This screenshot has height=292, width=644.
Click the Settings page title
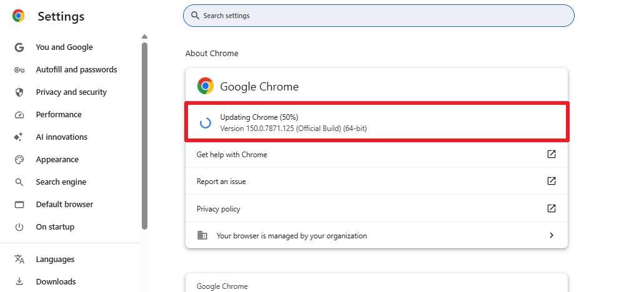[61, 16]
